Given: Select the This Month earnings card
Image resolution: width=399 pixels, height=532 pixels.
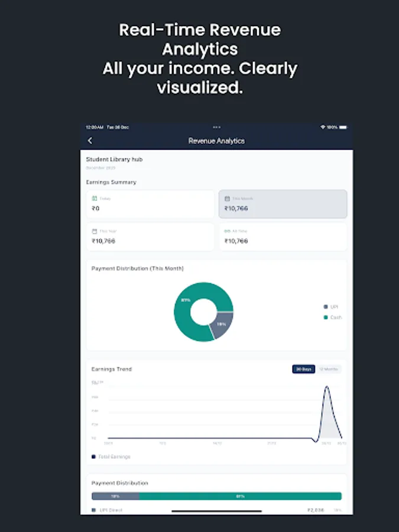Looking at the screenshot, I should pyautogui.click(x=283, y=204).
